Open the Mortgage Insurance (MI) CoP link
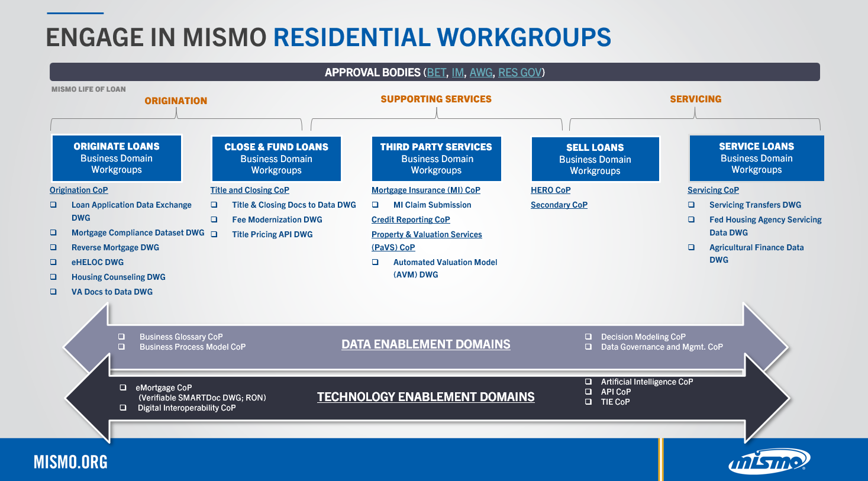The image size is (868, 481). pos(426,190)
